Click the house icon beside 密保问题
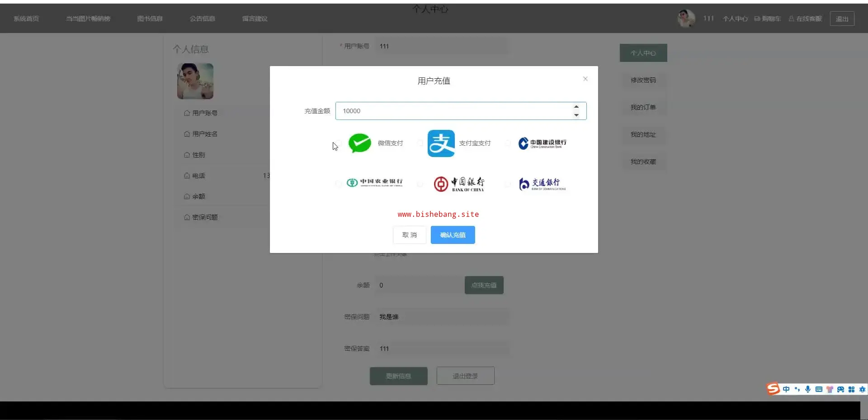The width and height of the screenshot is (868, 420). (x=187, y=217)
